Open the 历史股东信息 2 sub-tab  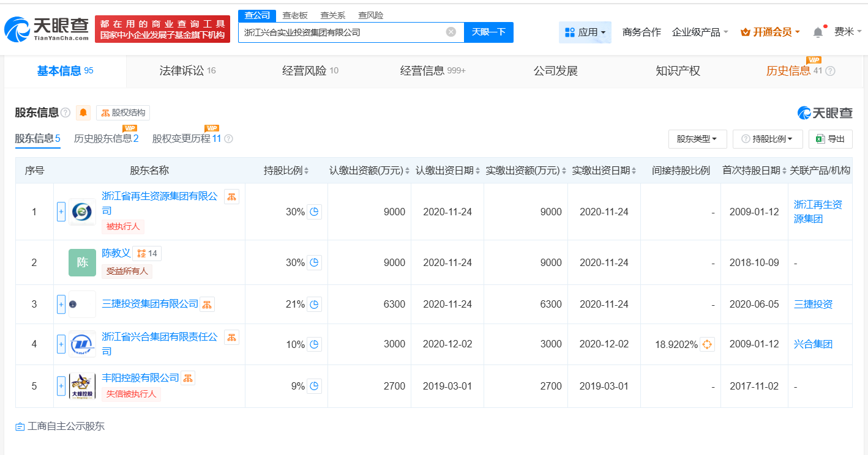106,139
